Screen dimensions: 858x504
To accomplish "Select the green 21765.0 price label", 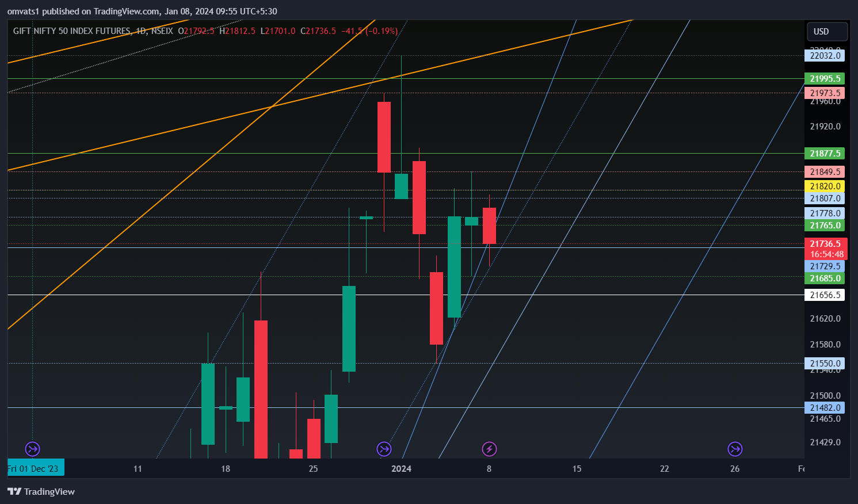I will [x=825, y=226].
